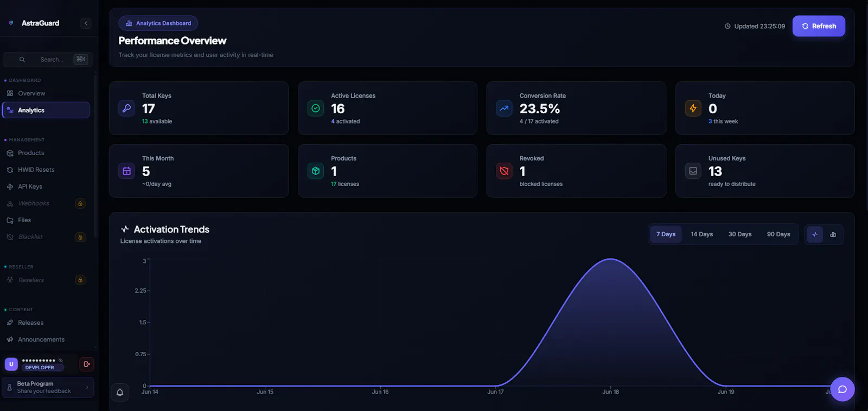Screen dimensions: 868x411
Task: Click the Files folder icon in sidebar
Action: 10,220
